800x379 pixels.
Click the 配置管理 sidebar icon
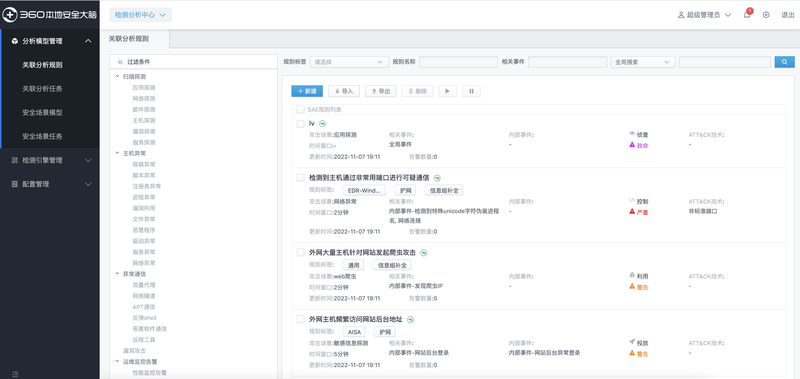[15, 184]
